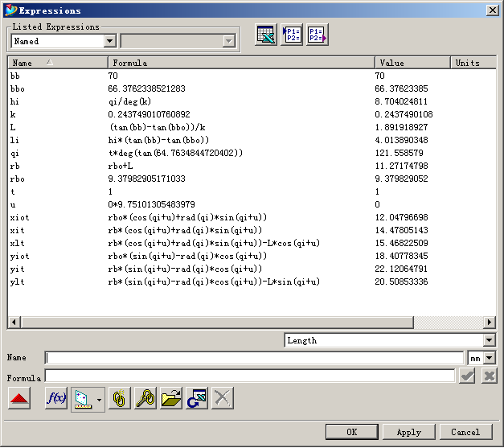Select the expression row named xlt
Viewport: 504px width, 448px height.
[x=19, y=240]
